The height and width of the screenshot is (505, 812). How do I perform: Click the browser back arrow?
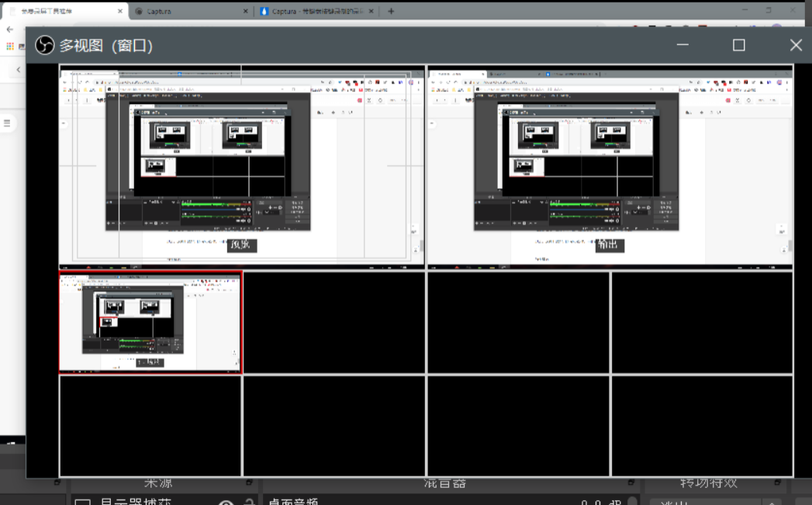pos(9,29)
